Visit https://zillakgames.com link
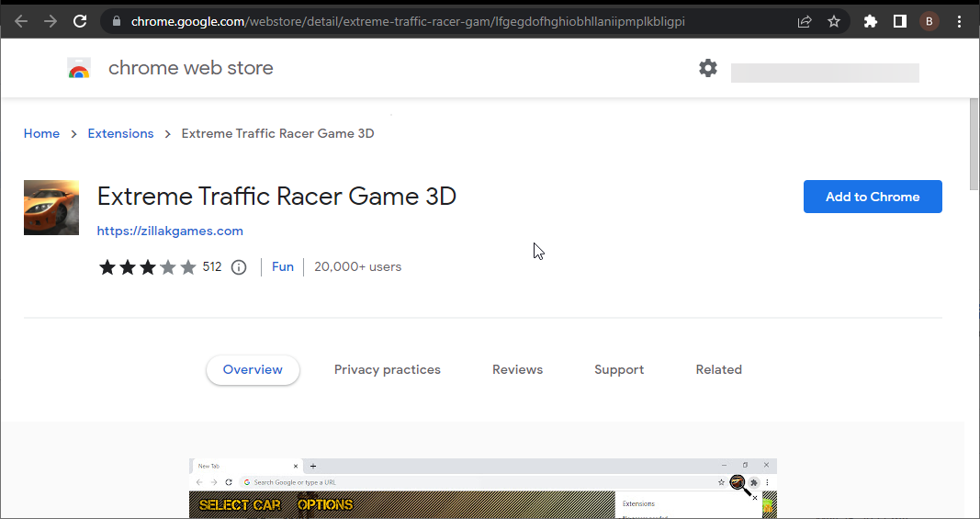 pos(170,231)
